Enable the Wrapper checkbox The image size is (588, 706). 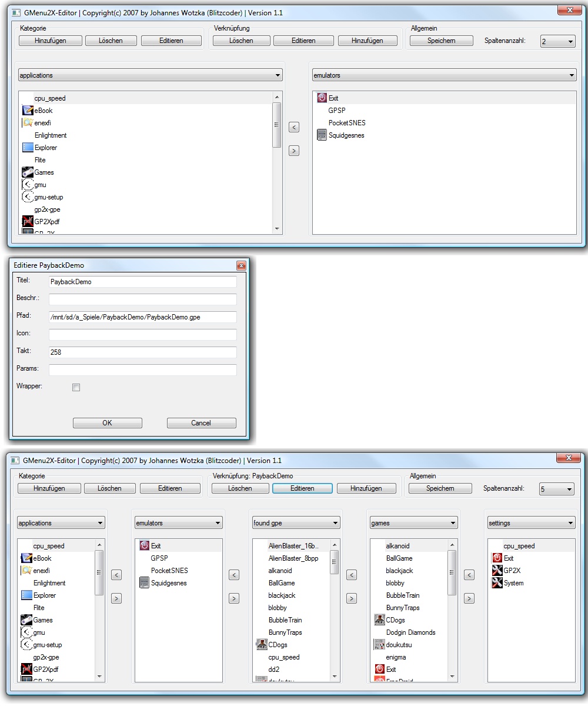[76, 387]
